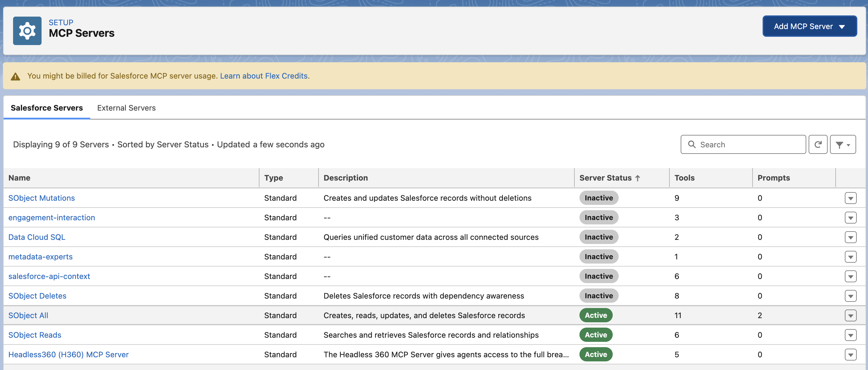Open Add MCP Server dropdown
Viewport: 868px width, 370px height.
click(809, 26)
